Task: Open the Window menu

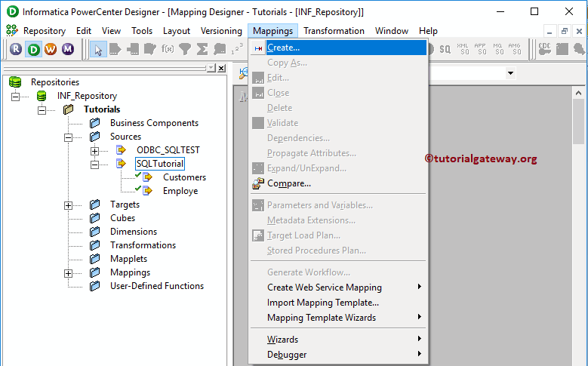Action: (x=392, y=31)
